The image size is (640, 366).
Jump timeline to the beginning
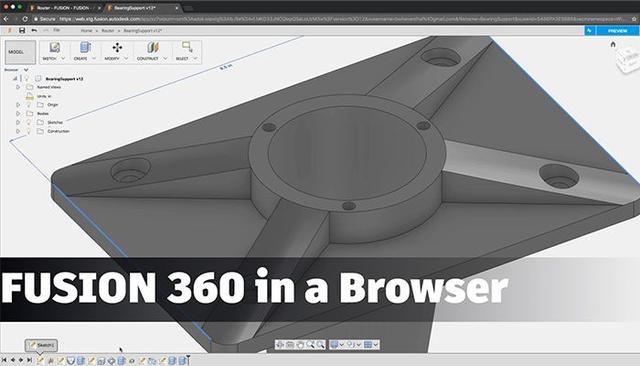coord(4,360)
